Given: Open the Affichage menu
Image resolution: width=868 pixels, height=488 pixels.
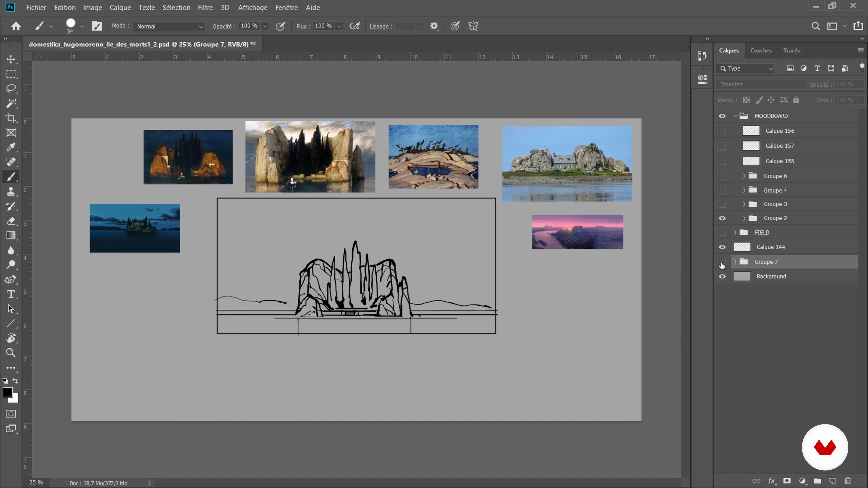Looking at the screenshot, I should 253,7.
